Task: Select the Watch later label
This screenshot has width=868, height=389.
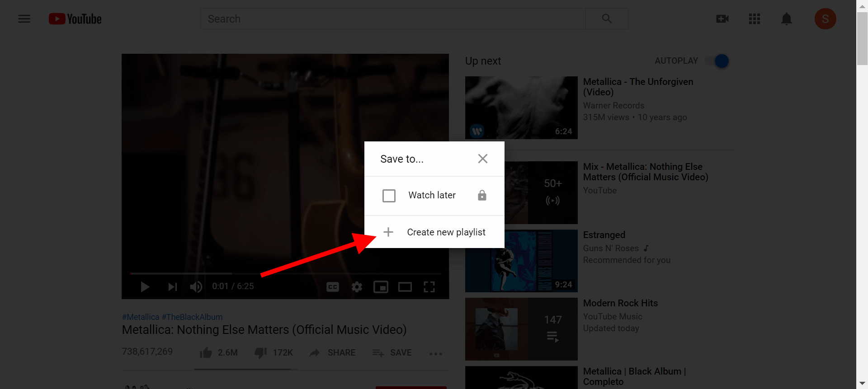Action: [432, 195]
